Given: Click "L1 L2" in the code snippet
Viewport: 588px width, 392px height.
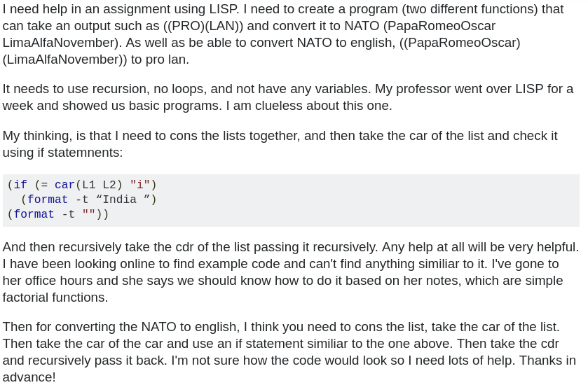Looking at the screenshot, I should [99, 185].
